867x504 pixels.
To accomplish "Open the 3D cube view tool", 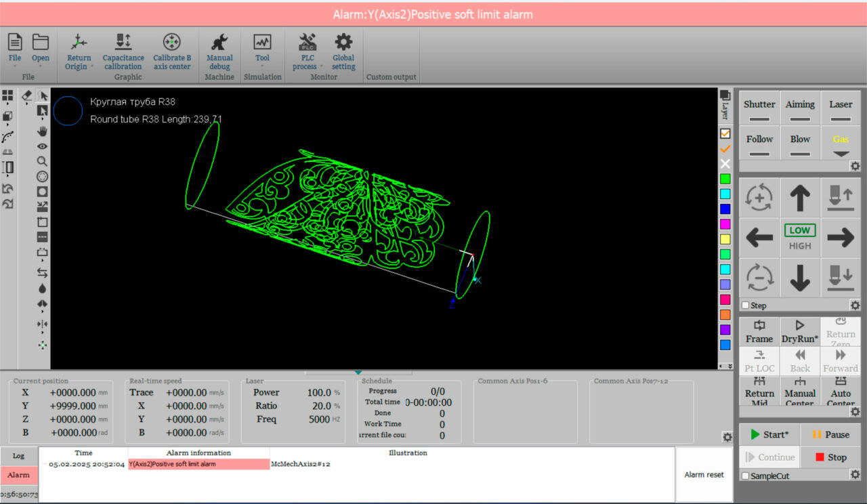I will 8,117.
